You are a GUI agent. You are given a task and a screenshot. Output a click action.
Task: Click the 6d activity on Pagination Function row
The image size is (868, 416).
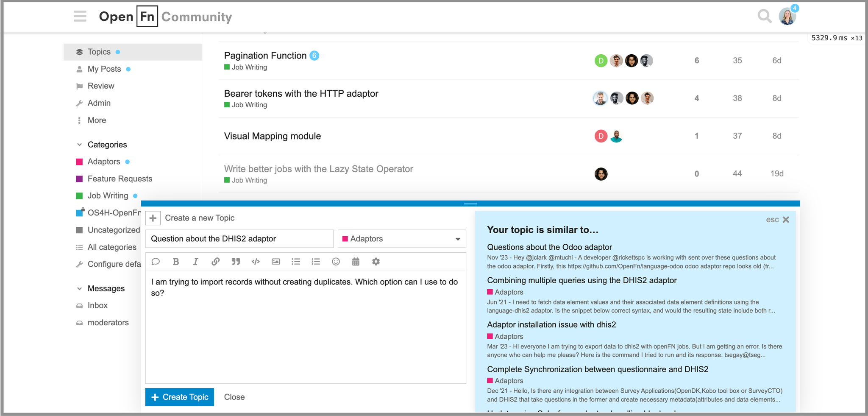(777, 61)
